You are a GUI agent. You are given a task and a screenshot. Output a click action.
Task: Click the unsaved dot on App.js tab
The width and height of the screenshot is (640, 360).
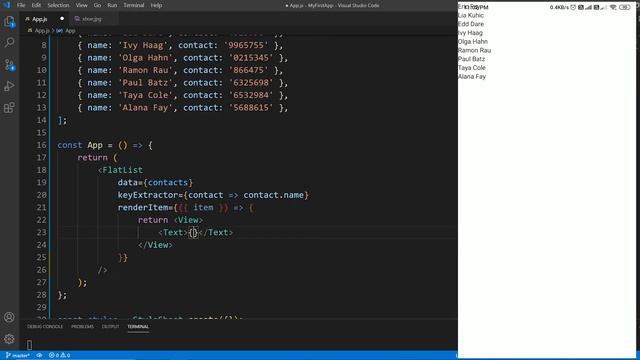62,18
